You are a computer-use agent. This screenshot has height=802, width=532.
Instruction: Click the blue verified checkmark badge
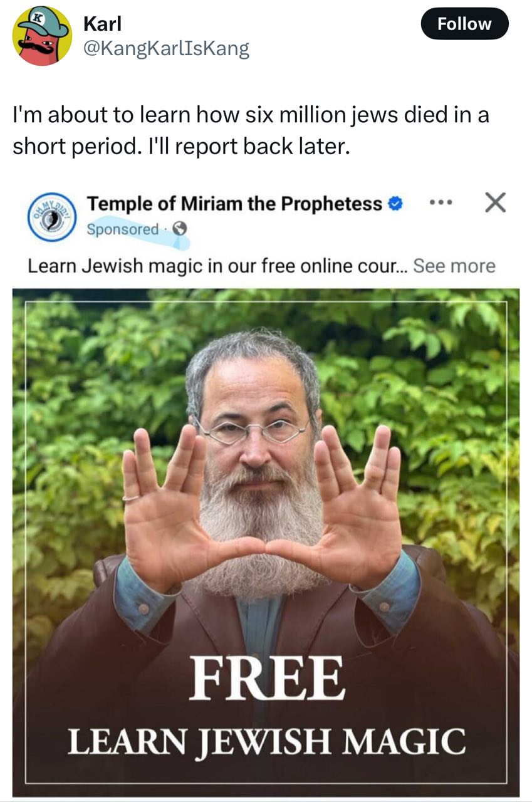(x=395, y=204)
